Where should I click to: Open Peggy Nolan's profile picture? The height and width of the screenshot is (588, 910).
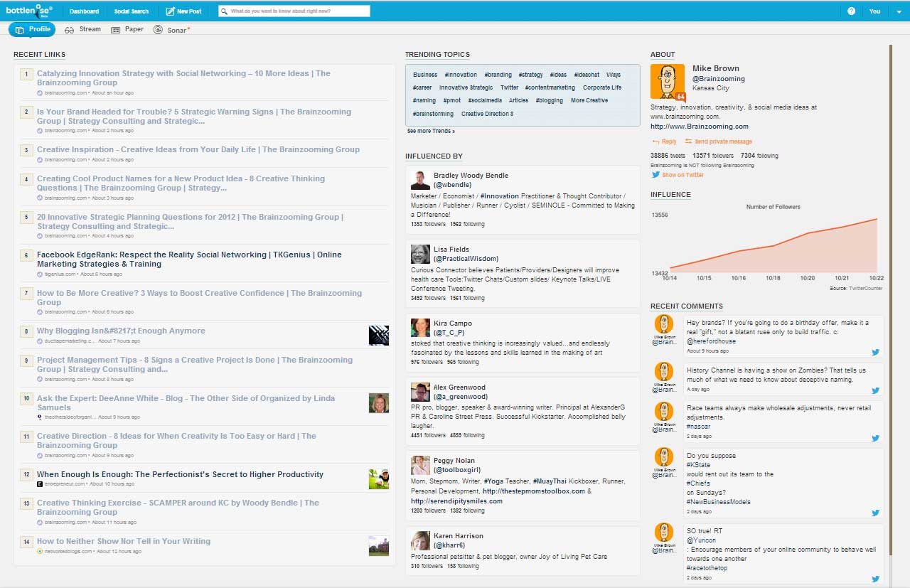[x=420, y=465]
